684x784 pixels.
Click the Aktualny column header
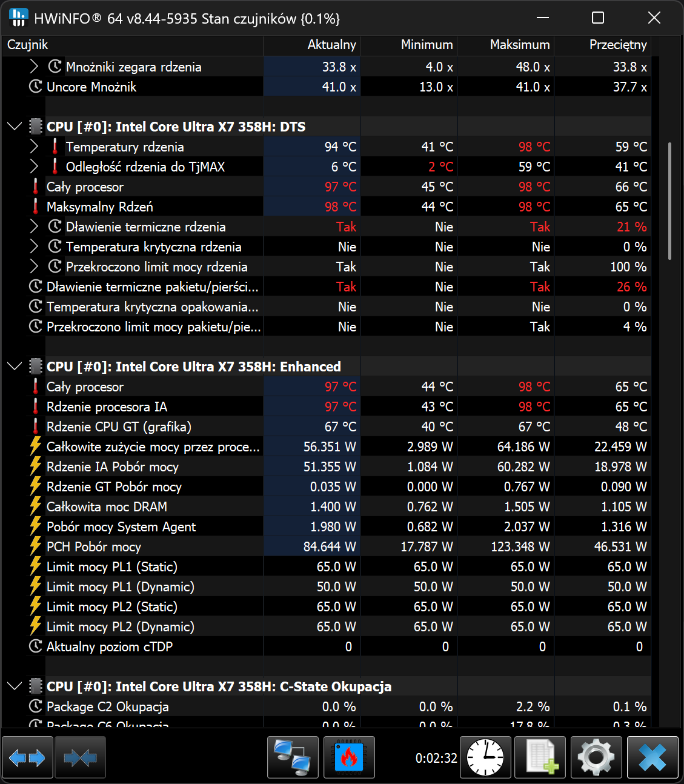click(x=331, y=45)
